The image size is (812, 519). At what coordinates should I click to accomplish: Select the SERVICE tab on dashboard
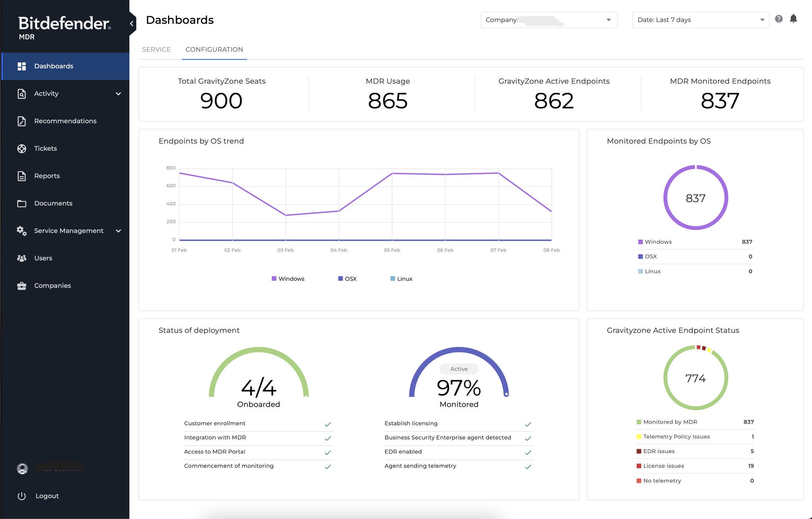[156, 50]
